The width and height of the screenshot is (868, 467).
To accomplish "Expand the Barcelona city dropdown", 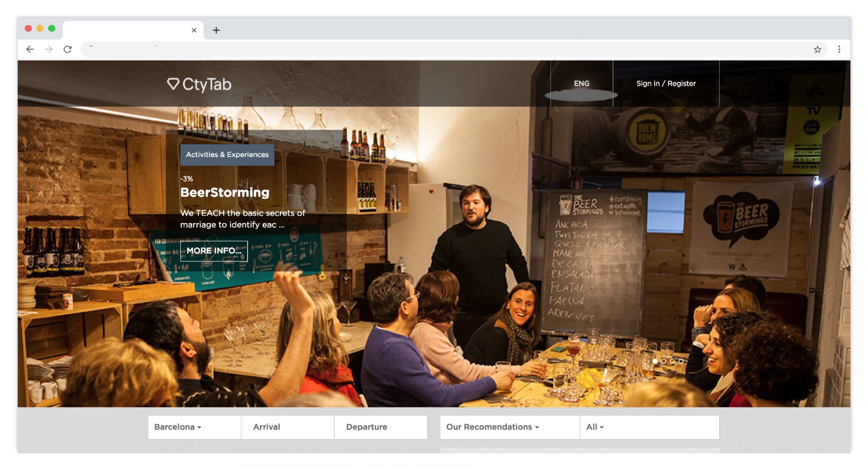I will [x=178, y=427].
